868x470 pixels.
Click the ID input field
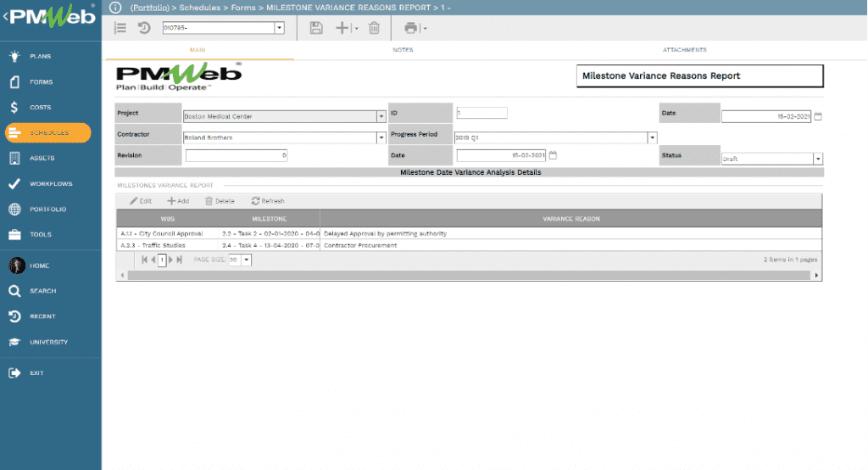[481, 113]
